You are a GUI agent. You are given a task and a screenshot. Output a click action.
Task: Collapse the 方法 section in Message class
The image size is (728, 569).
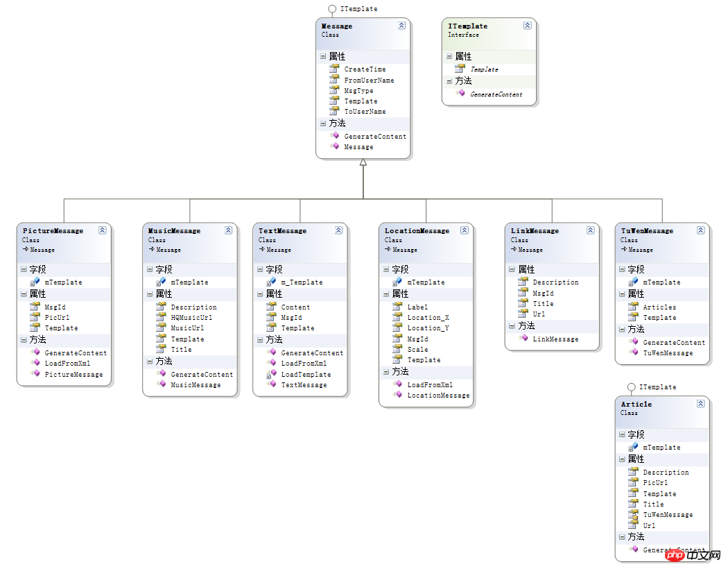[323, 124]
